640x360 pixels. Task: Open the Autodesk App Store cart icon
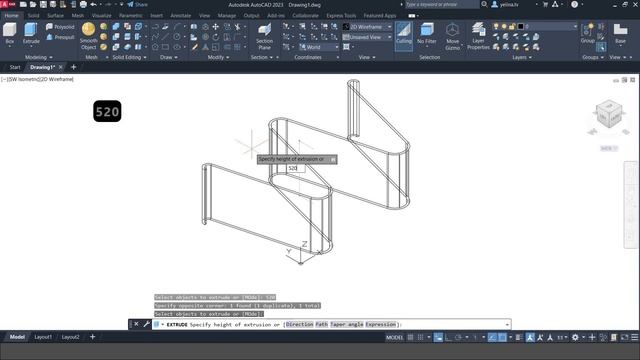(545, 4)
